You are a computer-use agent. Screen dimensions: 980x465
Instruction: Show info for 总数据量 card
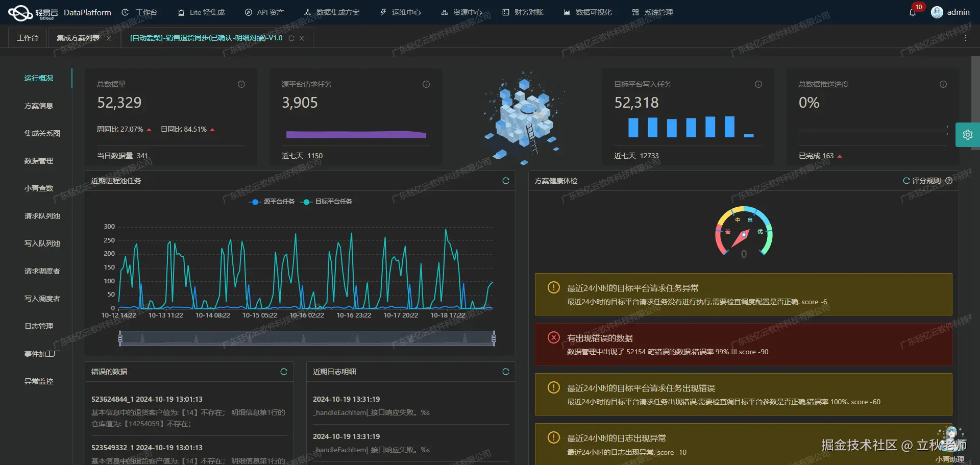(x=241, y=84)
